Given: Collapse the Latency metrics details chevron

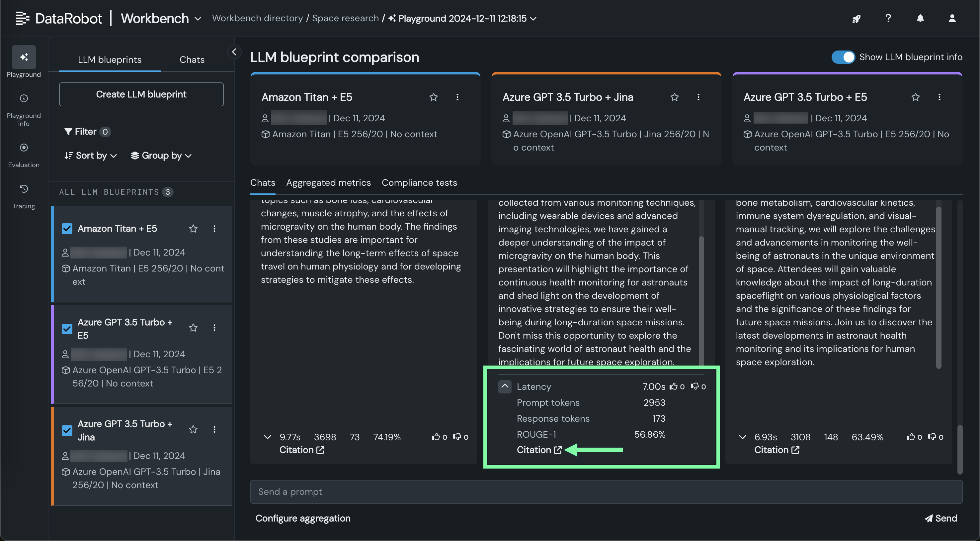Looking at the screenshot, I should (505, 386).
